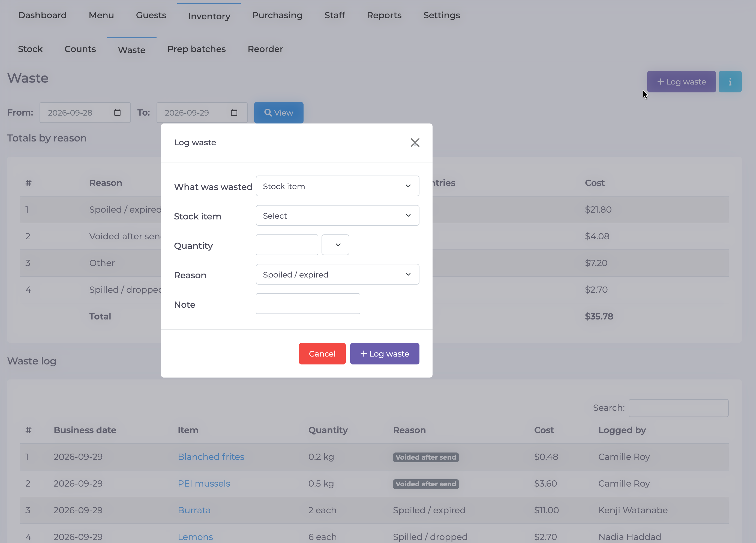
Task: Open the Menu tab
Action: pos(101,15)
